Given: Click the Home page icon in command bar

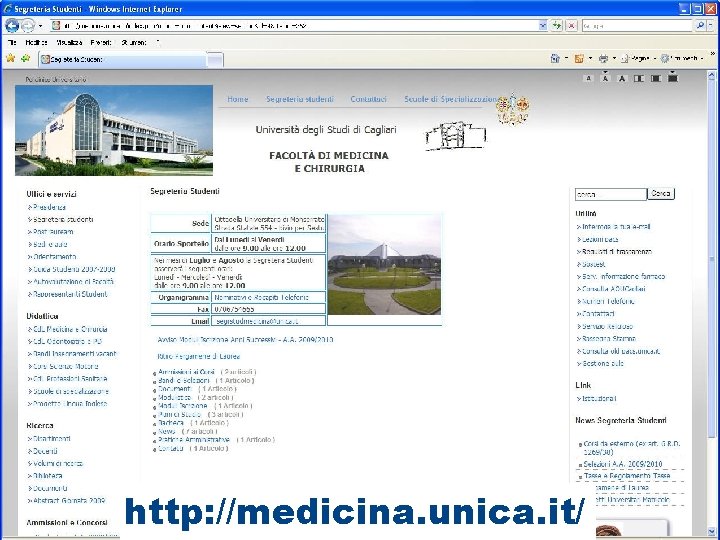Looking at the screenshot, I should [555, 58].
